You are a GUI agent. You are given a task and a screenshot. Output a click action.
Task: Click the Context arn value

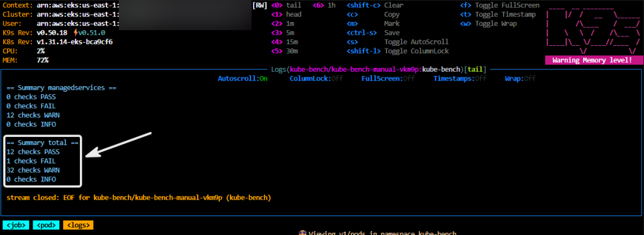[x=78, y=5]
